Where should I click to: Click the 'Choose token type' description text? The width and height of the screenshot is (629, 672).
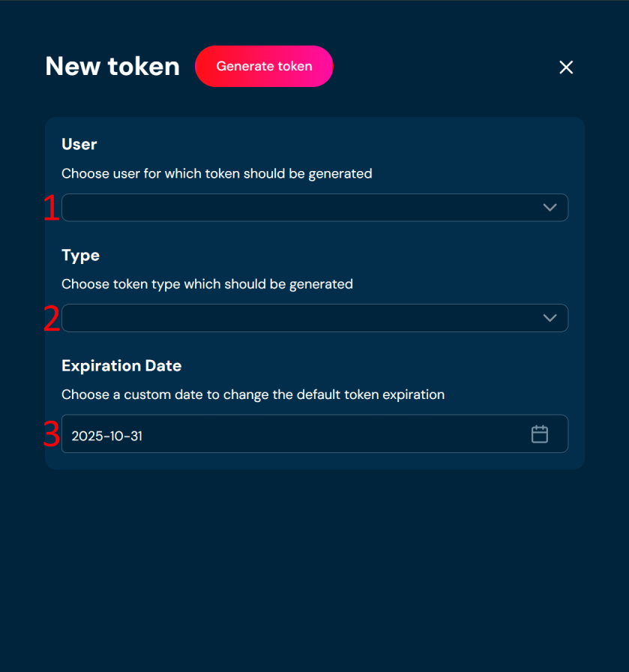click(207, 284)
